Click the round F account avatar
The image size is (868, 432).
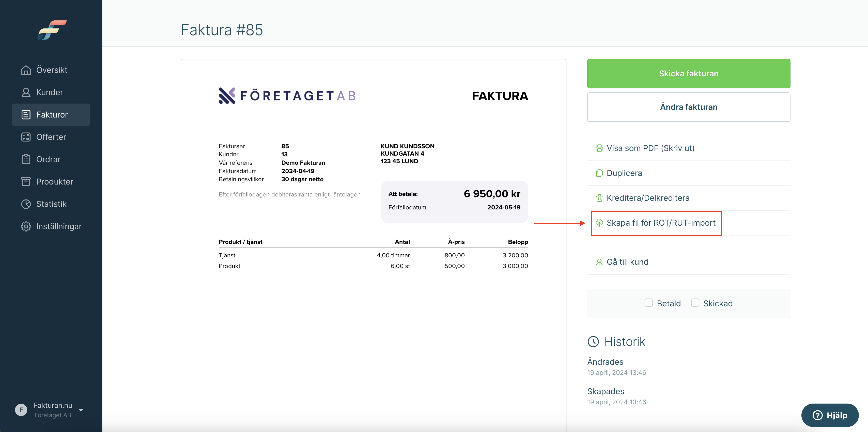click(21, 410)
